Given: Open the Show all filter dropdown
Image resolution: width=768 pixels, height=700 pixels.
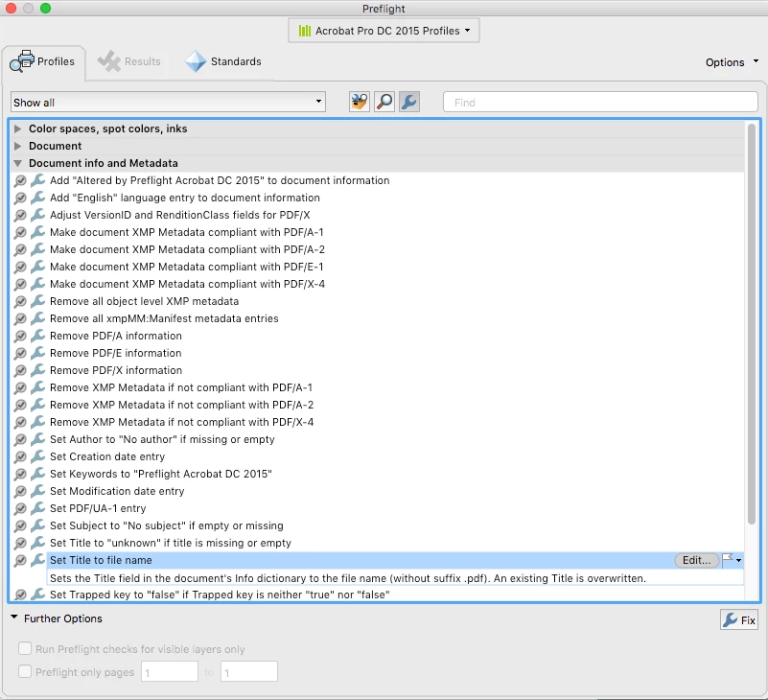Looking at the screenshot, I should click(168, 102).
